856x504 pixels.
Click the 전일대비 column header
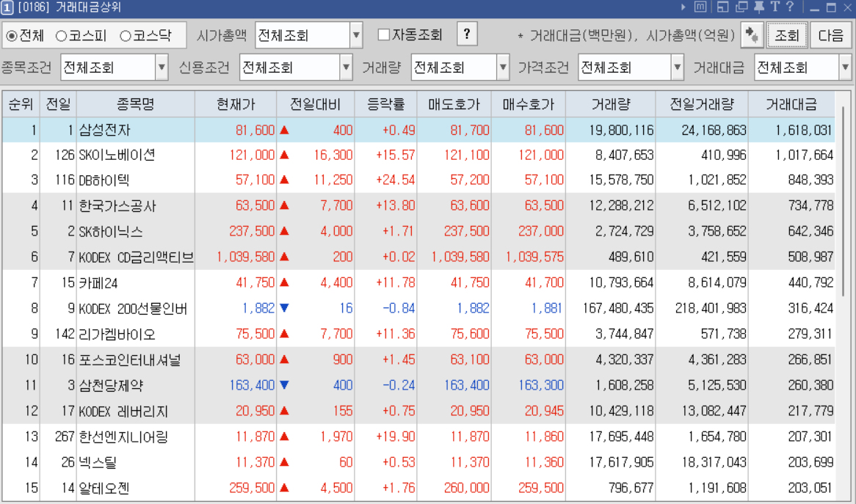click(x=316, y=103)
